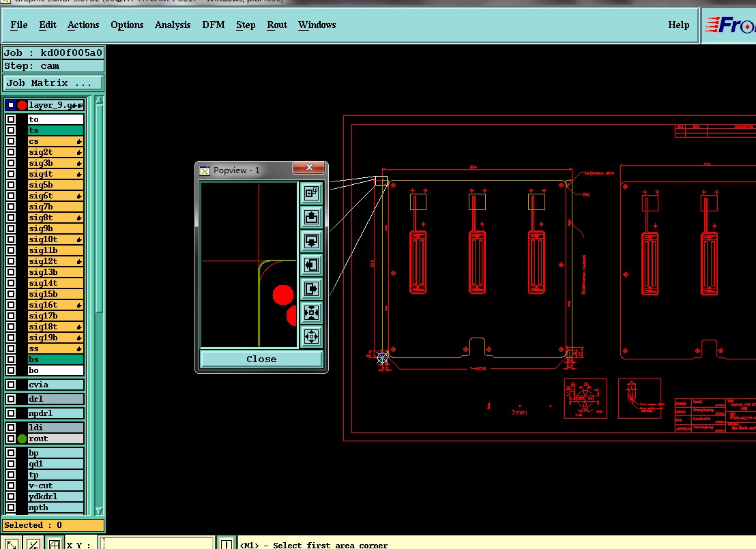756x549 pixels.
Task: Click the Job name field kd00f005a0
Action: click(x=53, y=53)
